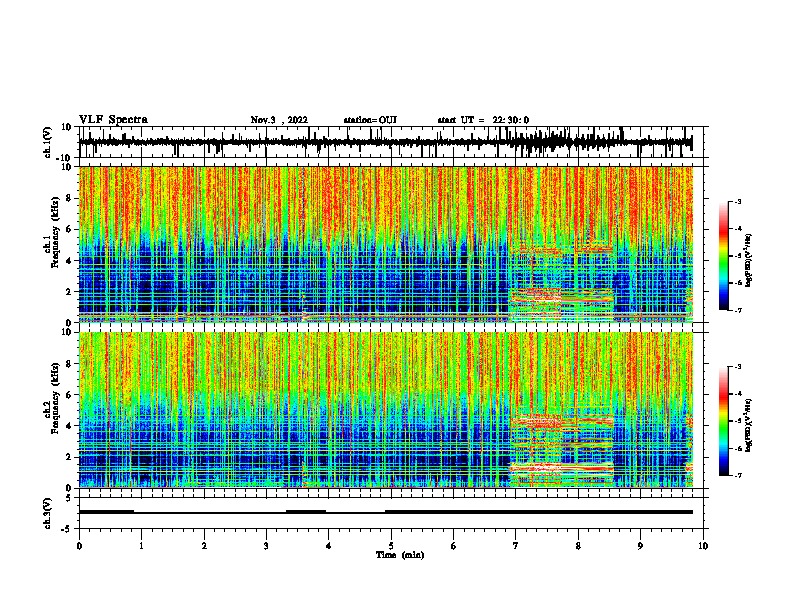Click the ch.1 "Frequency (kHz)" axis label

click(x=55, y=233)
